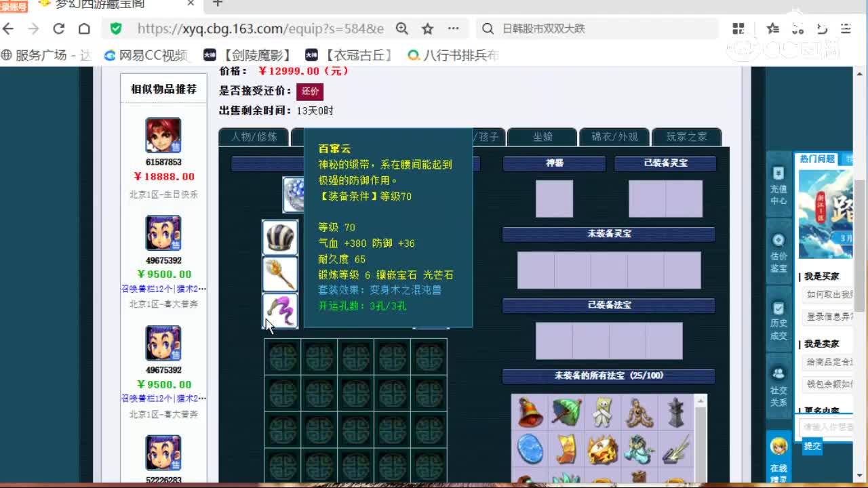Viewport: 868px width, 488px height.
Task: Select the golden crown fabao icon
Action: tap(603, 449)
